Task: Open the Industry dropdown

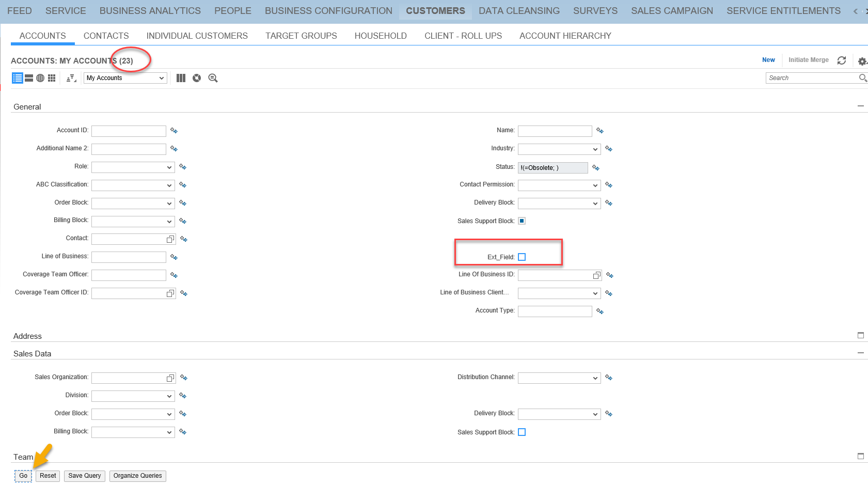Action: coord(559,149)
